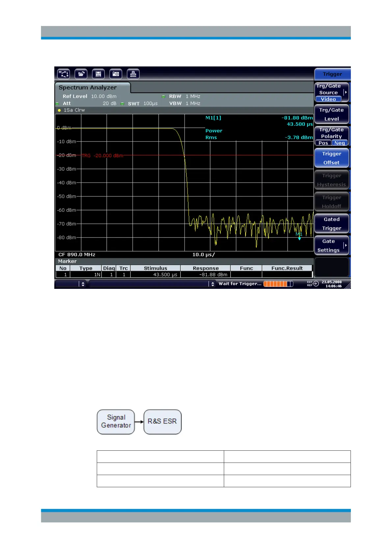This screenshot has width=392, height=554.
Task: Click the Stimulus column header
Action: (x=155, y=268)
